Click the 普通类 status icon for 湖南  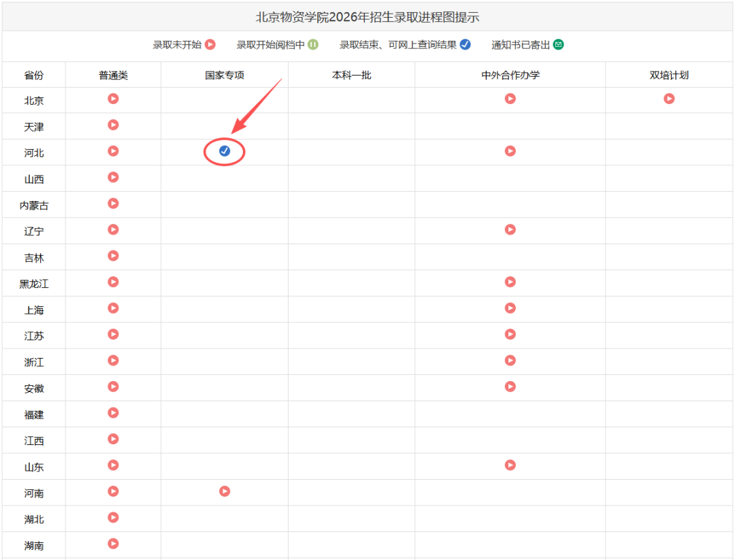tap(113, 544)
